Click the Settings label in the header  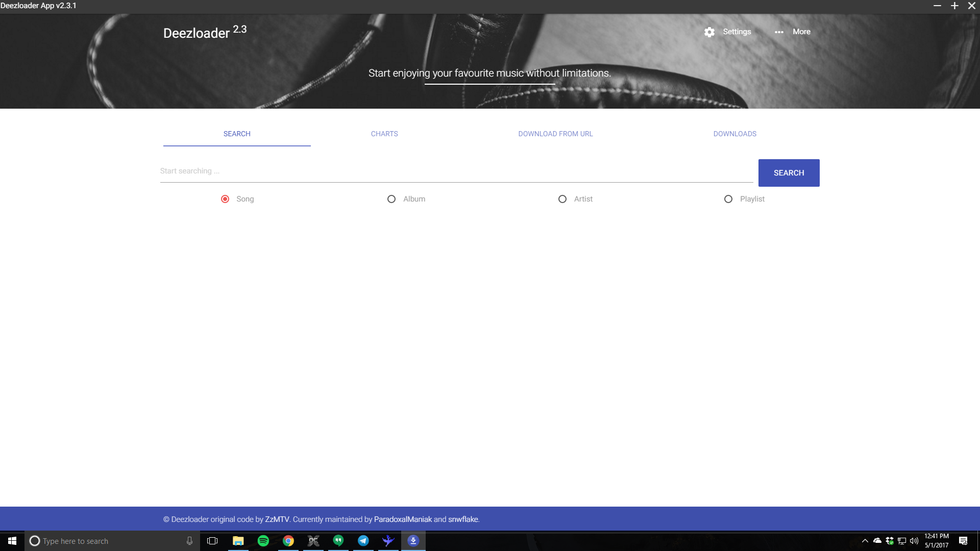(737, 32)
